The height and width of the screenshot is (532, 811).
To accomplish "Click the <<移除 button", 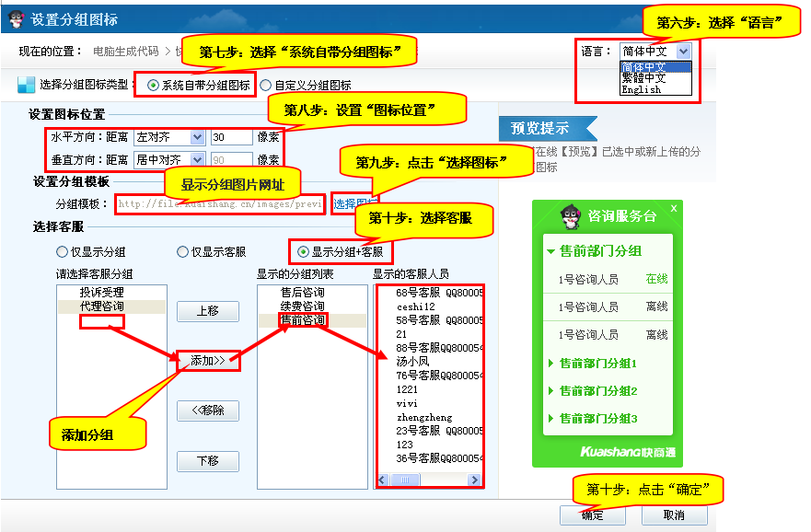I will click(208, 411).
